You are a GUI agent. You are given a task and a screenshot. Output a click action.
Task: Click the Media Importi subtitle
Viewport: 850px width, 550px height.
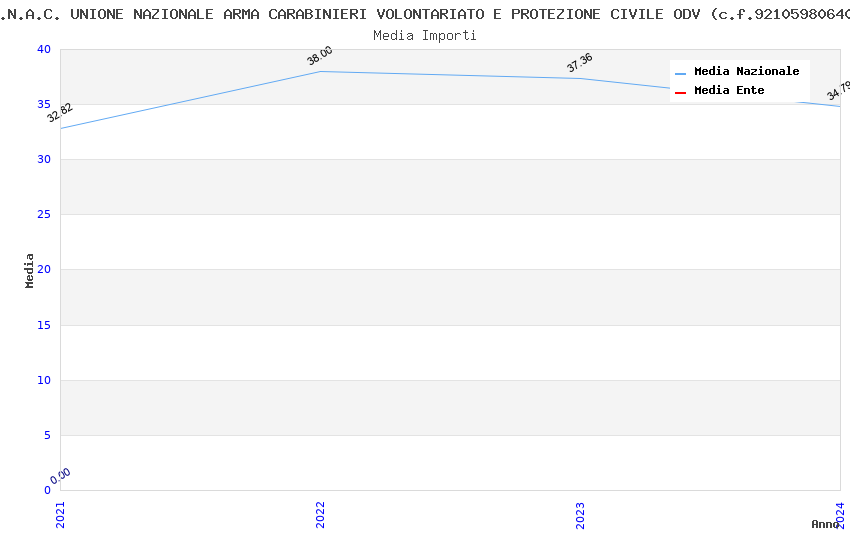425,36
